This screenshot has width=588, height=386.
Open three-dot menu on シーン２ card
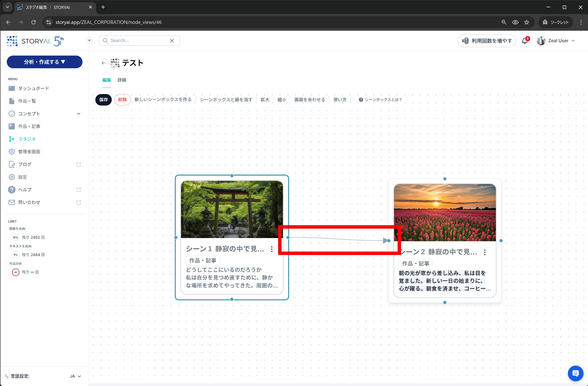485,252
